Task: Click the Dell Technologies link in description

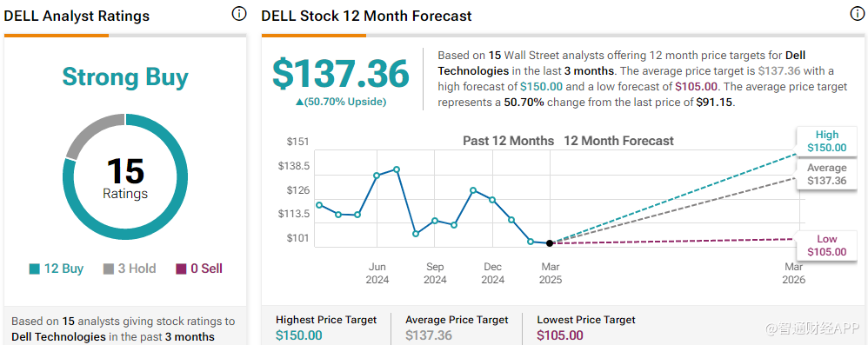Action: coord(473,63)
